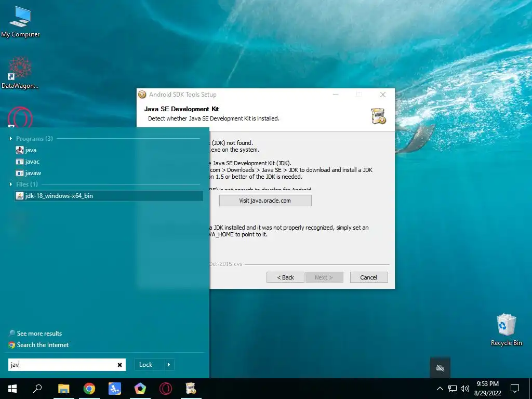Open network status tray icon
532x399 pixels.
pyautogui.click(x=453, y=389)
